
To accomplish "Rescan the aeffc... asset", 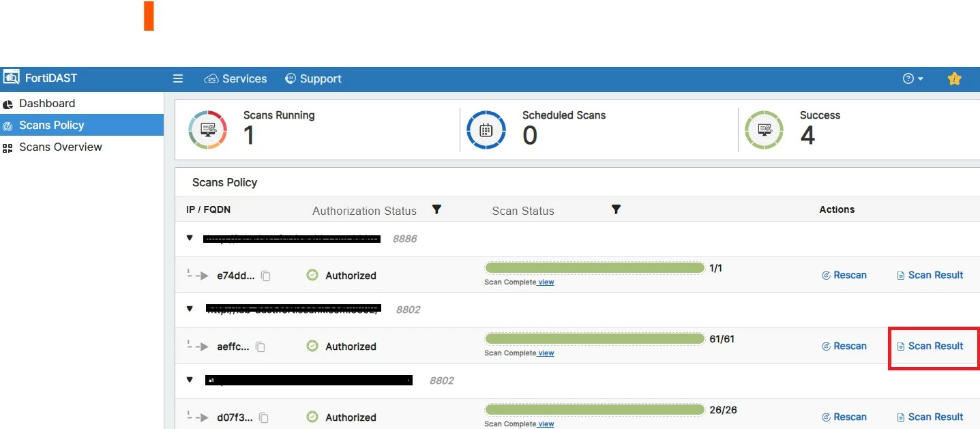I will coord(844,346).
